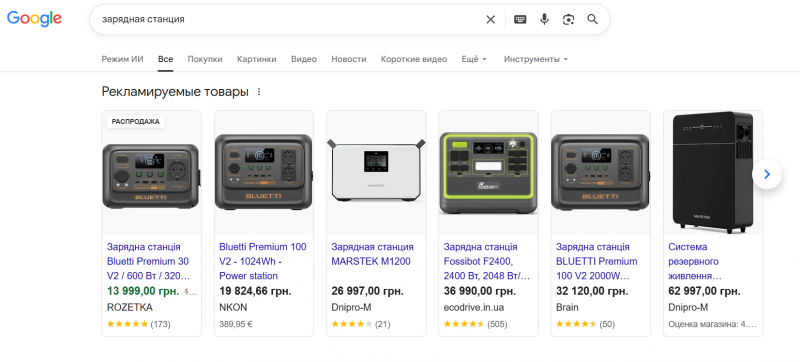800x362 pixels.
Task: Search by image using the camera icon
Action: (x=568, y=19)
